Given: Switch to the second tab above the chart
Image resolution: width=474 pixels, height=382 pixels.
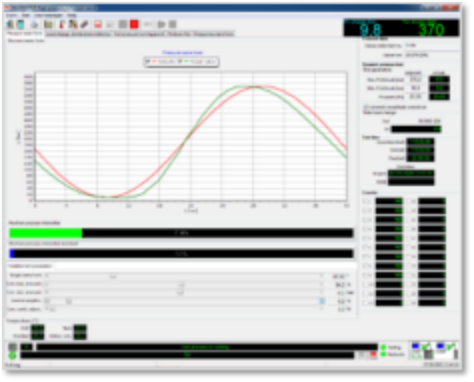Looking at the screenshot, I should click(78, 34).
